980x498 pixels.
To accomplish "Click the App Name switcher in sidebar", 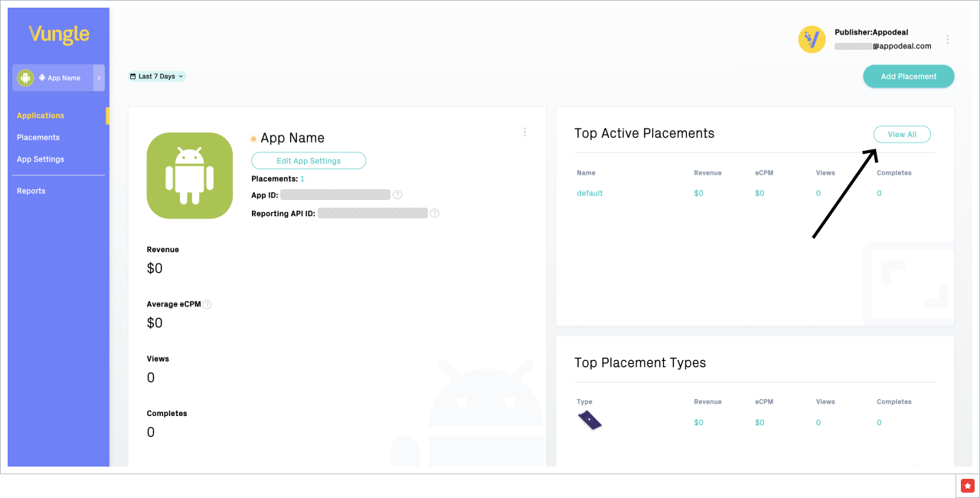I will click(x=54, y=78).
